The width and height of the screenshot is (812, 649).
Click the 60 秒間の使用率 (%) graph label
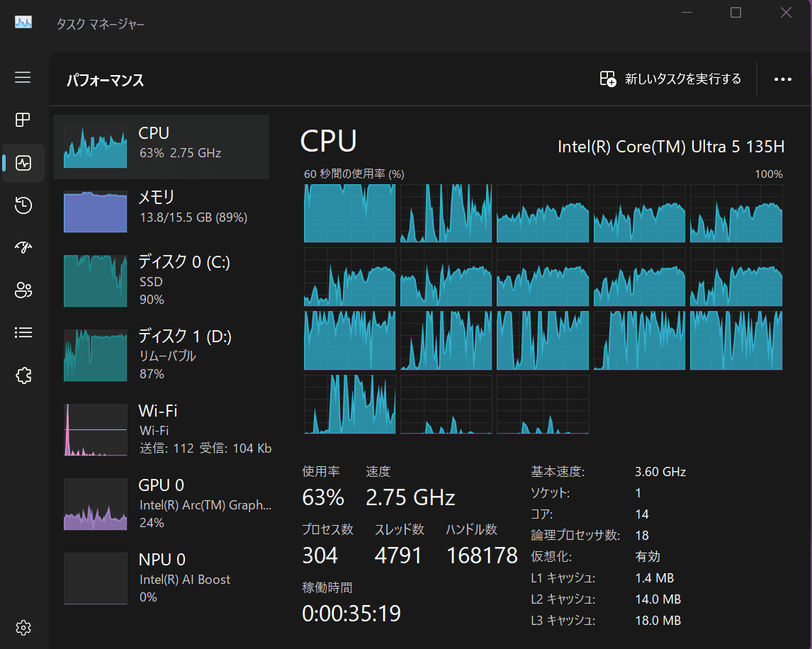coord(354,174)
